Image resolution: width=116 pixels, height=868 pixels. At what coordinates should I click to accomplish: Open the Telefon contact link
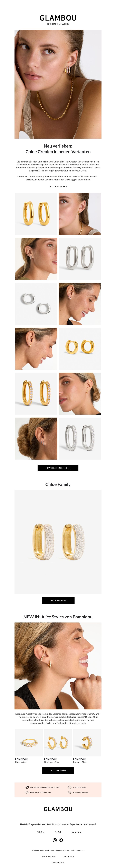click(x=41, y=832)
